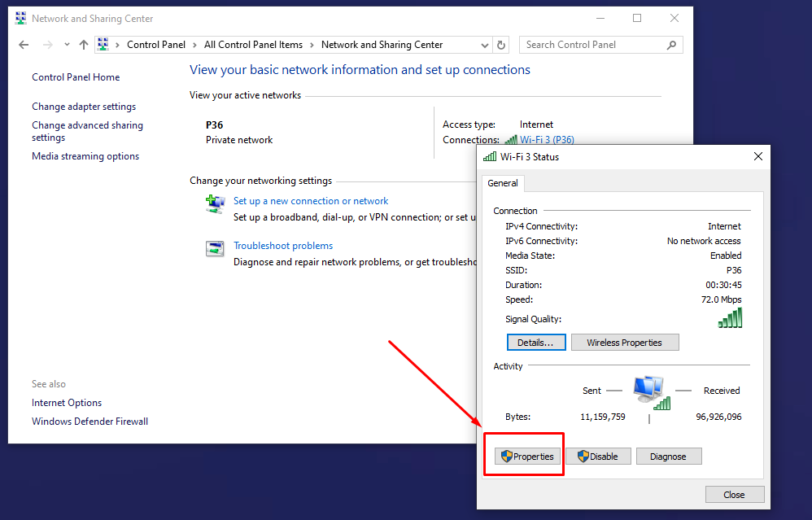The width and height of the screenshot is (812, 520).
Task: Click the search magnifier icon
Action: click(672, 45)
